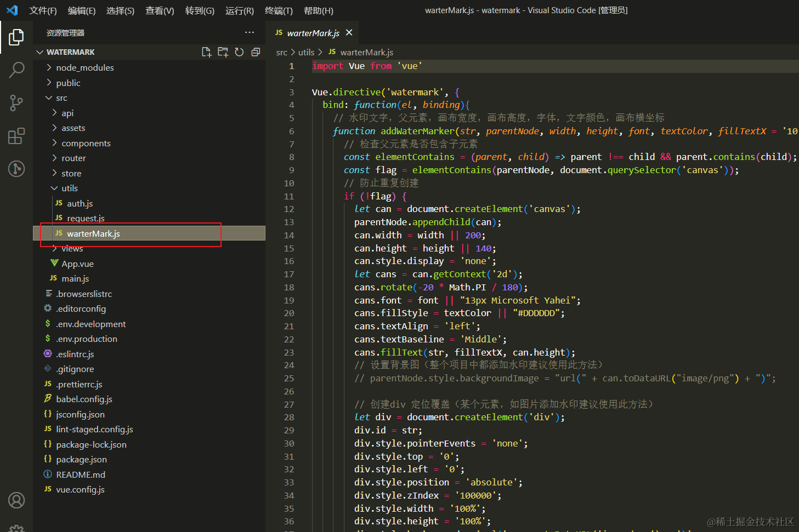Collapse the utils folder
The height and width of the screenshot is (532, 799).
pyautogui.click(x=69, y=188)
